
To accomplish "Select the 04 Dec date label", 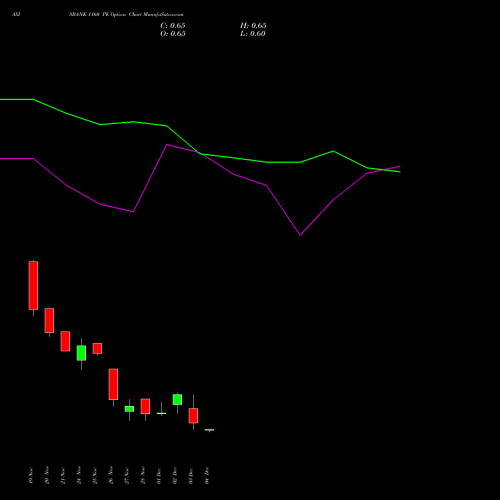I will pos(207,476).
